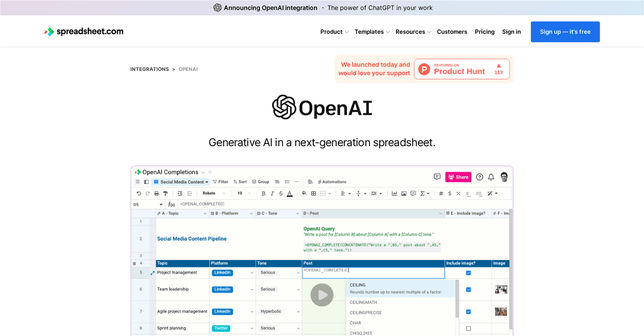Expand the A - Topic column header menu

[205, 214]
